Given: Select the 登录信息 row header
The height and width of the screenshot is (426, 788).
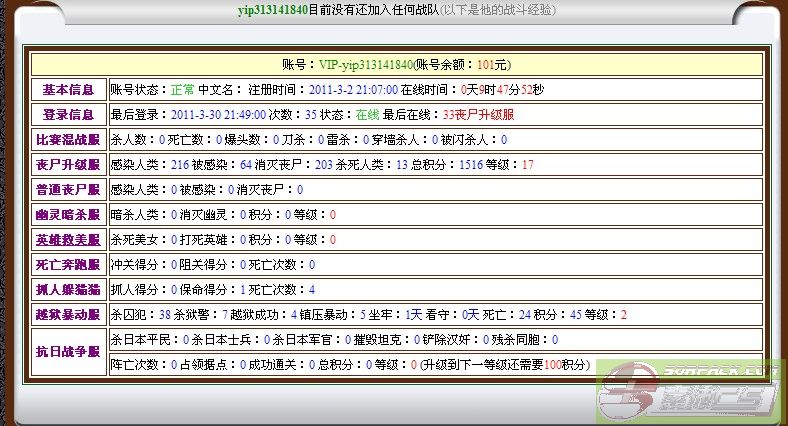Looking at the screenshot, I should coord(68,114).
